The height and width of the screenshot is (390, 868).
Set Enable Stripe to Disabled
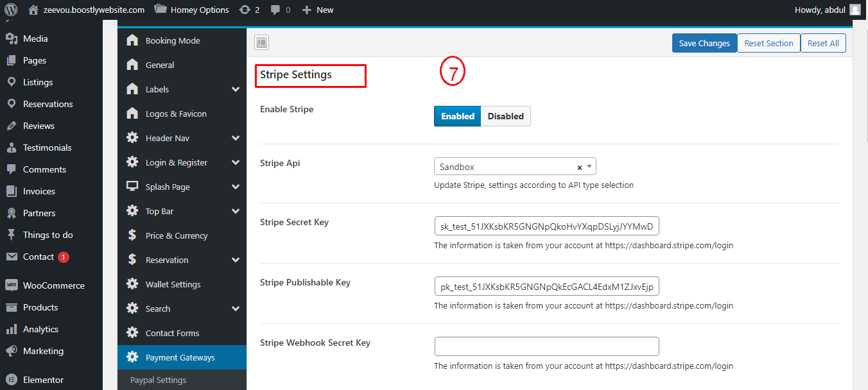pos(506,116)
